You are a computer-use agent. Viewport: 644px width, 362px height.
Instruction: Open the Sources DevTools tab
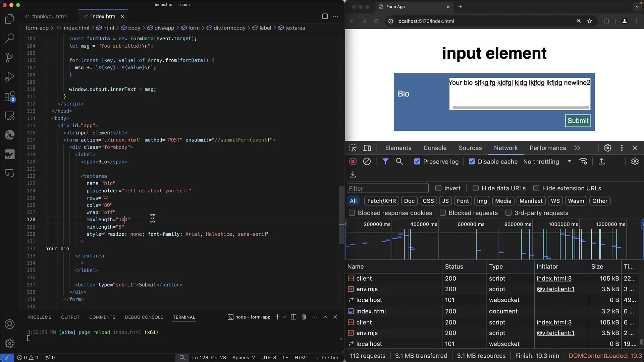(x=470, y=148)
